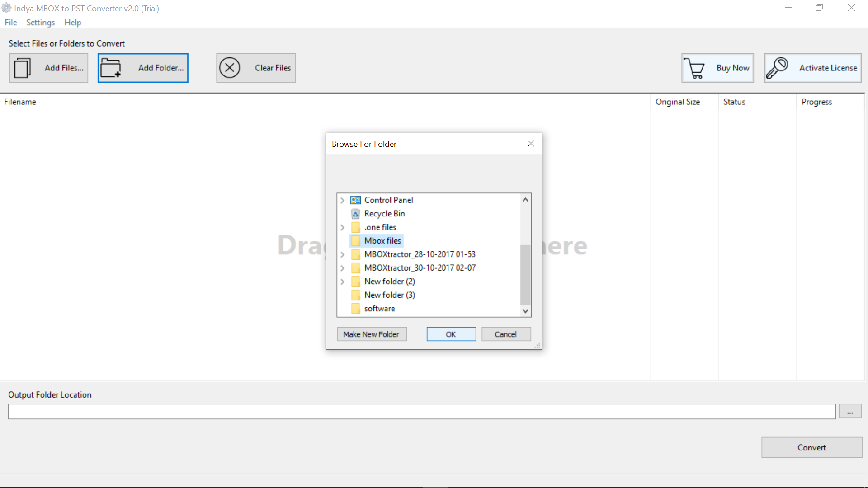Select the Mbox files folder
Screen dimensions: 868x488
tap(382, 240)
